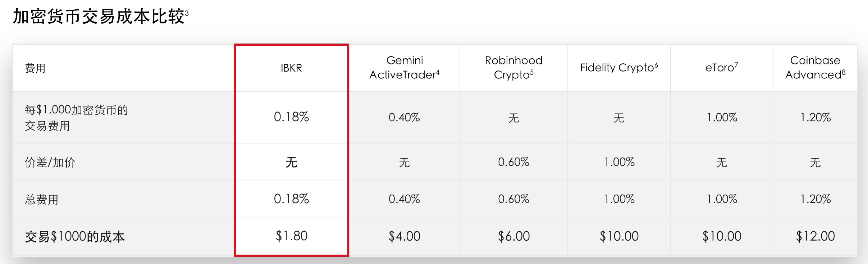Click Robinhood's $6.00 cost cell
Viewport: 868px width, 264px height.
click(513, 236)
